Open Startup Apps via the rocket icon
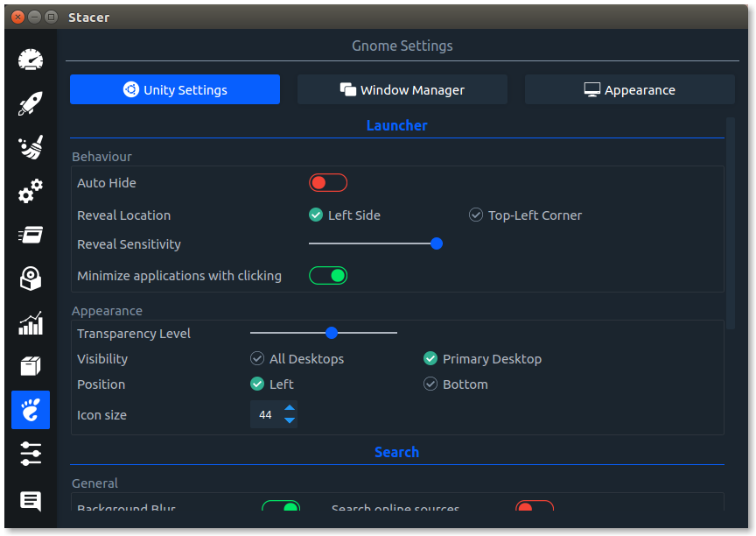The height and width of the screenshot is (536, 756). (31, 104)
